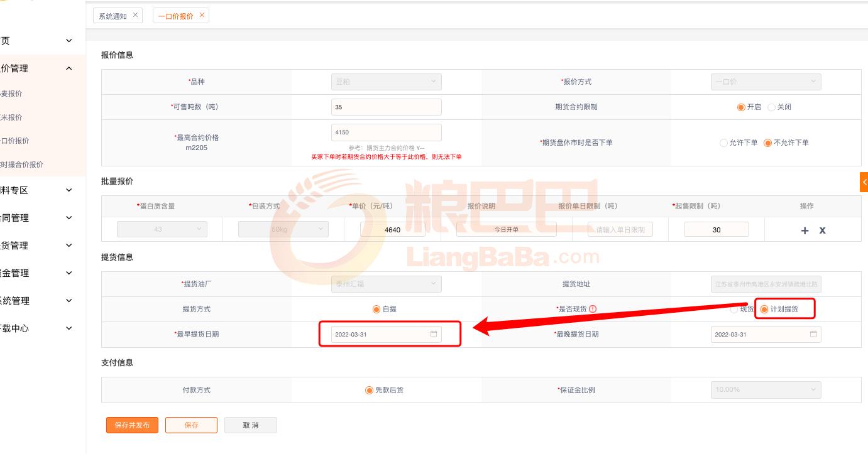This screenshot has width=868, height=454.
Task: Click the 保存并发布 button
Action: (x=132, y=425)
